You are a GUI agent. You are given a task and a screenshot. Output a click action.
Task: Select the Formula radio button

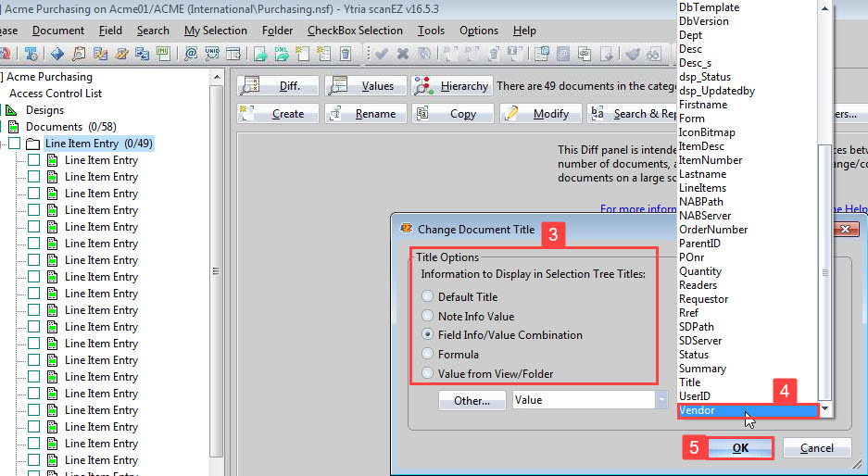coord(427,353)
